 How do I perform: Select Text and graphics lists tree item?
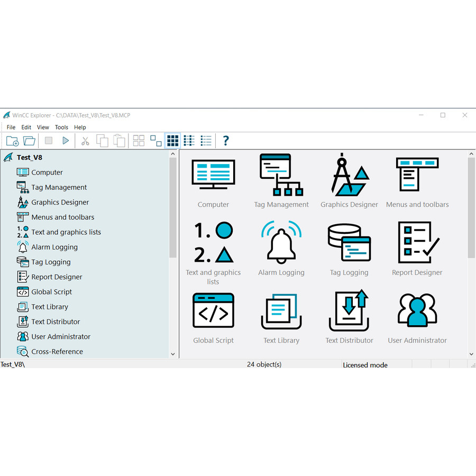click(x=66, y=232)
